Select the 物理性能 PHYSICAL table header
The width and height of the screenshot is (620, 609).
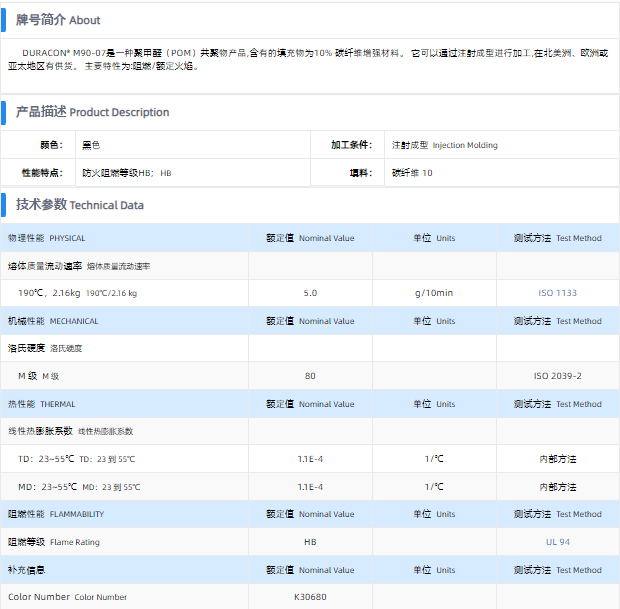click(x=46, y=238)
